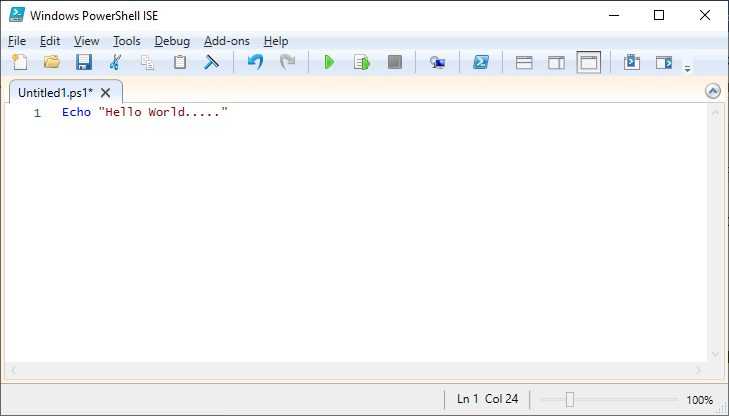
Task: Minimize the PowerShell ISE window
Action: click(614, 15)
